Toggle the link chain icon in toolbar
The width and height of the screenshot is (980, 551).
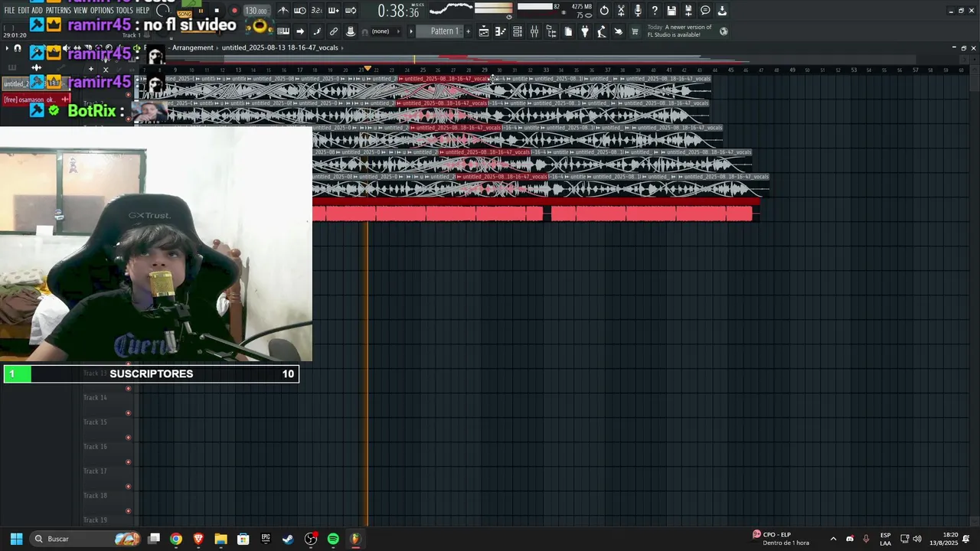coord(334,31)
